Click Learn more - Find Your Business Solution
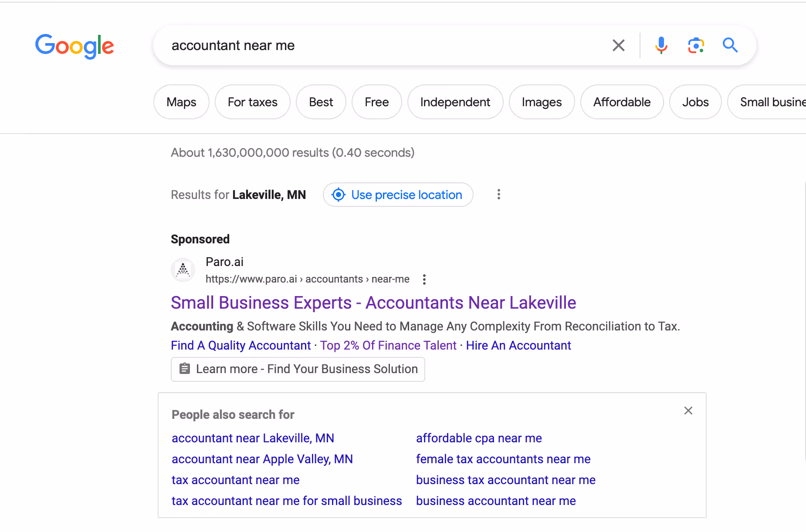The image size is (806, 532). (x=298, y=369)
